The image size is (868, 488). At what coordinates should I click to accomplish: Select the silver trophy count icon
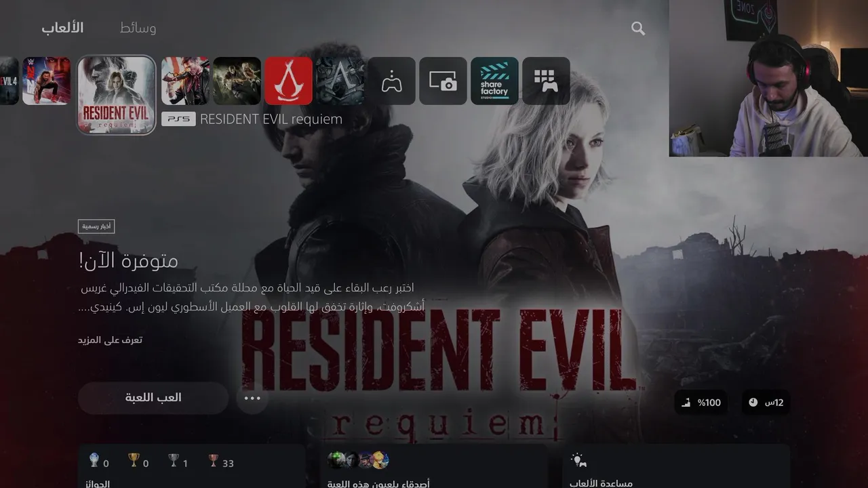point(174,461)
